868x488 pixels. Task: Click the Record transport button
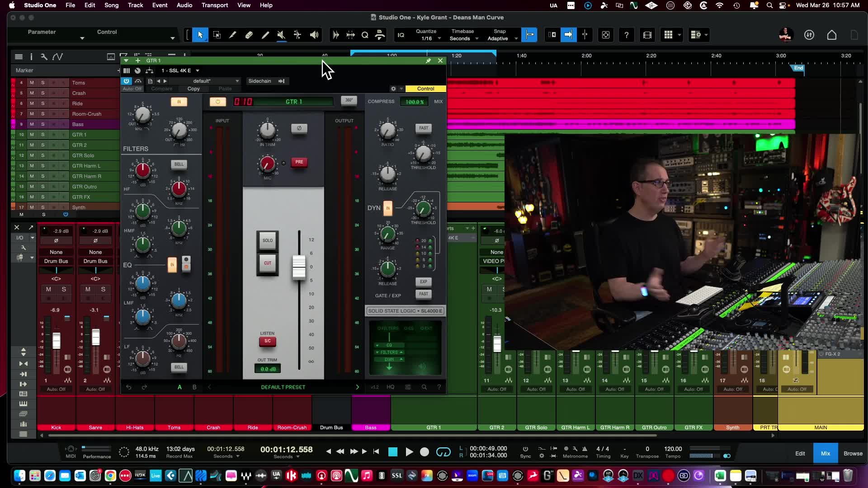pyautogui.click(x=425, y=452)
